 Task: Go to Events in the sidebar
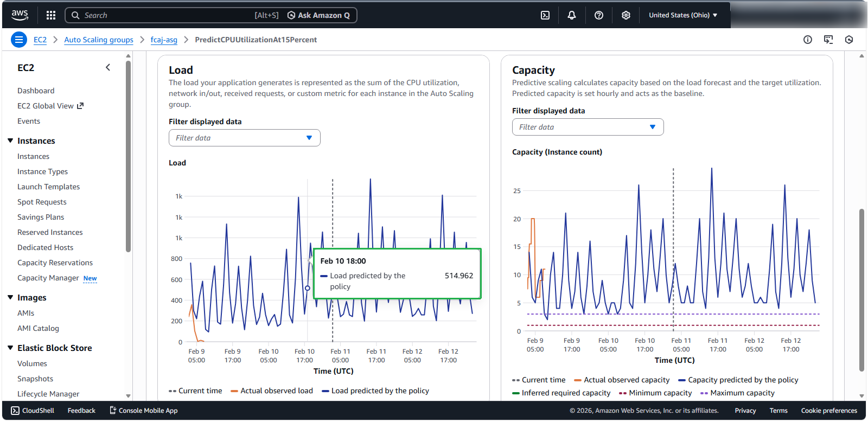[29, 121]
